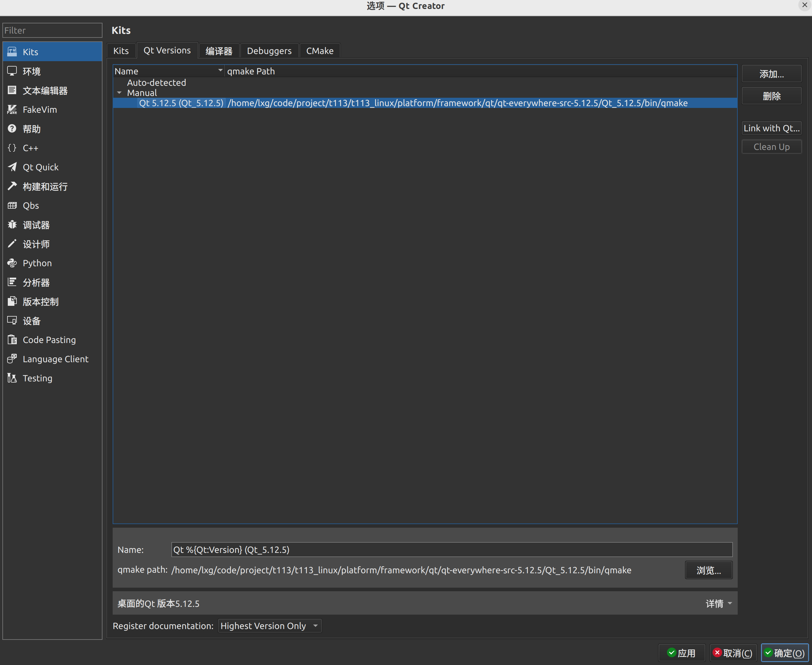Open the 帮助 question-mark icon
Viewport: 812px width, 665px height.
[12, 129]
